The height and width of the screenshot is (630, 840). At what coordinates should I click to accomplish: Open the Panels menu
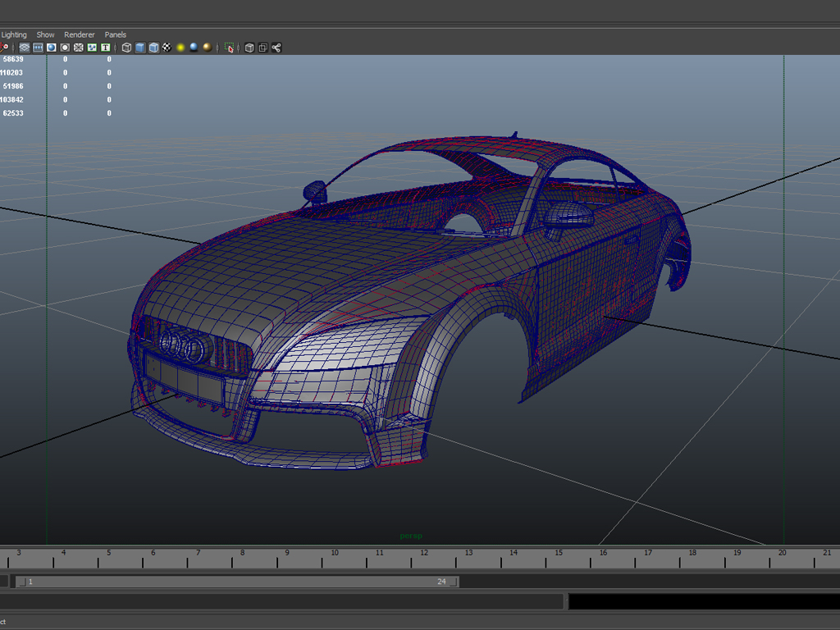click(116, 34)
